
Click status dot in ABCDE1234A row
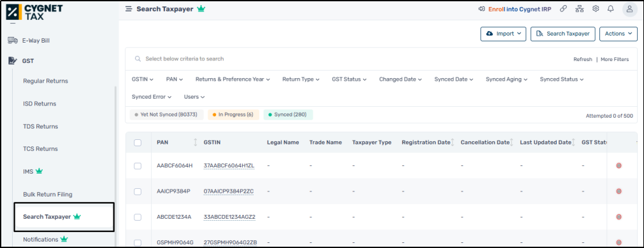tap(619, 217)
